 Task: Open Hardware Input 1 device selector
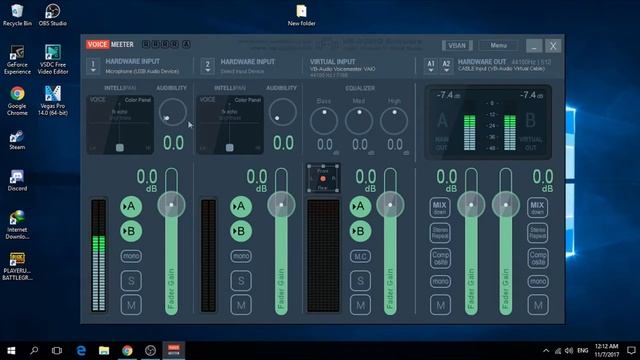tap(93, 66)
